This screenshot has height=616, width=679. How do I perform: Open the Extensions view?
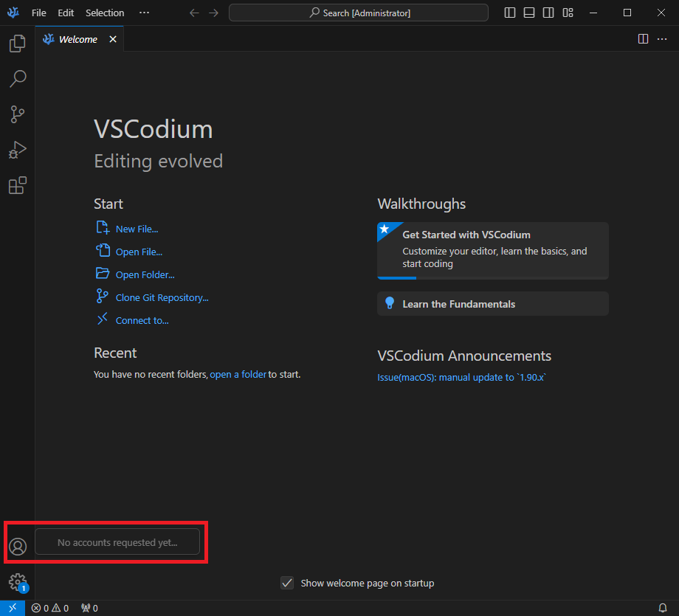[17, 185]
